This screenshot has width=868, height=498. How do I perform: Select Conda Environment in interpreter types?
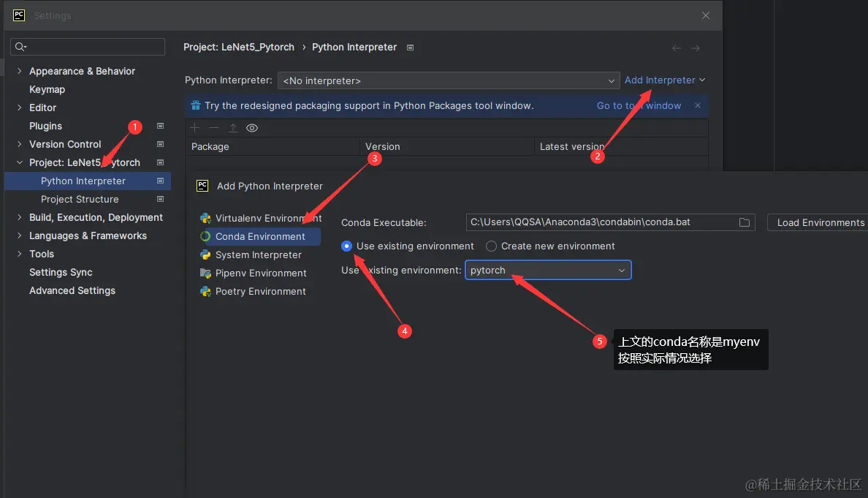(x=259, y=236)
